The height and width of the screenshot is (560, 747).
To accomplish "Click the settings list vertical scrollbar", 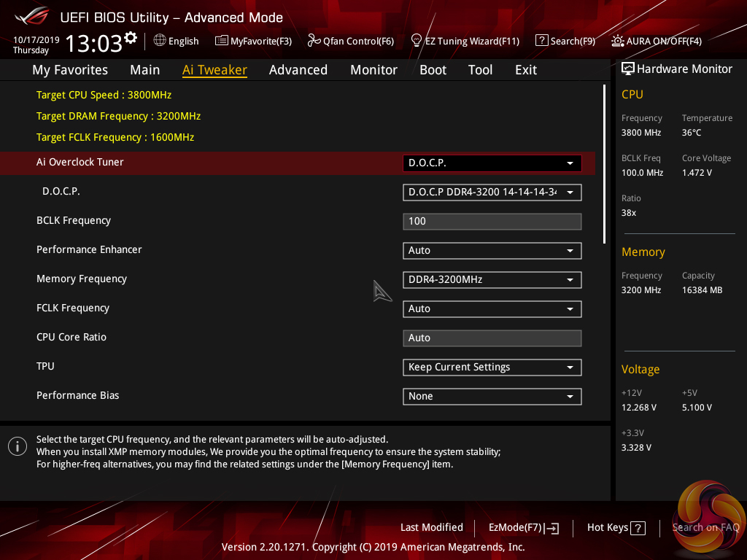I will click(604, 164).
